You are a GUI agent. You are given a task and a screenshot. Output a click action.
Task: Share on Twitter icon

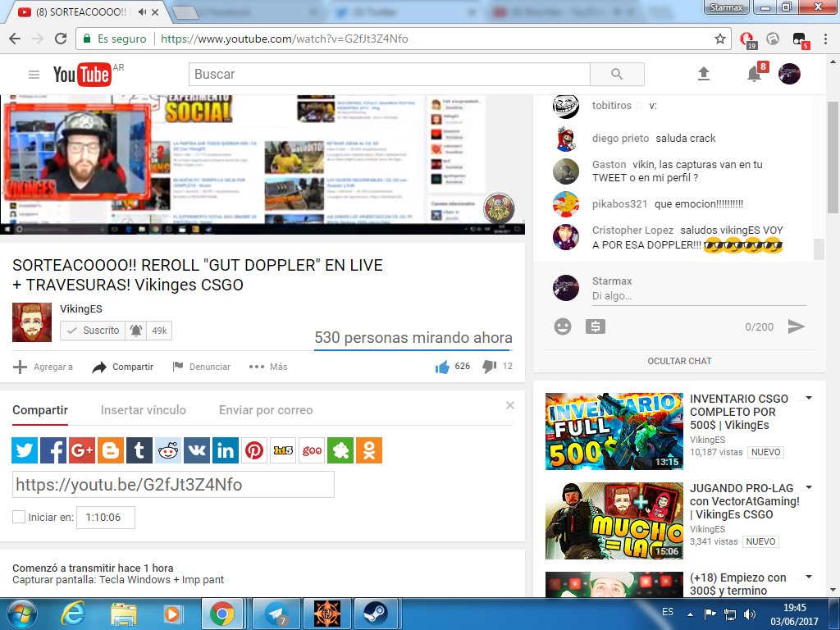[25, 450]
